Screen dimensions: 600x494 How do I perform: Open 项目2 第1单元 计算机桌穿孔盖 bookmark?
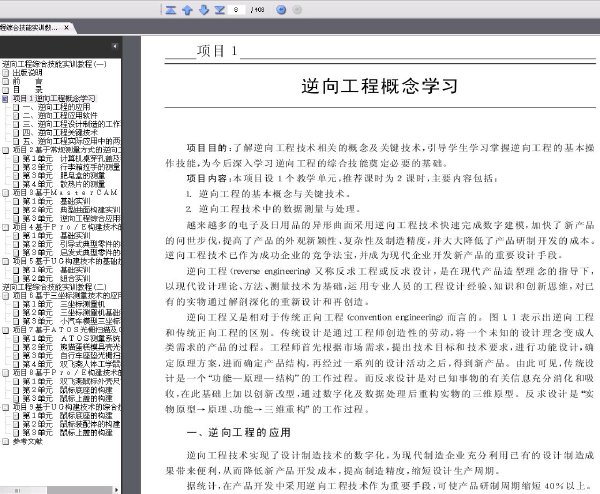click(x=71, y=158)
